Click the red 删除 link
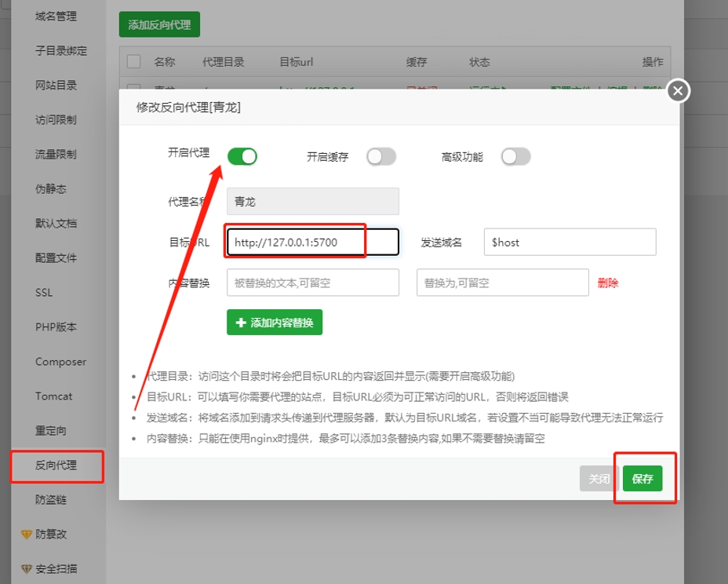The width and height of the screenshot is (728, 584). (x=608, y=283)
